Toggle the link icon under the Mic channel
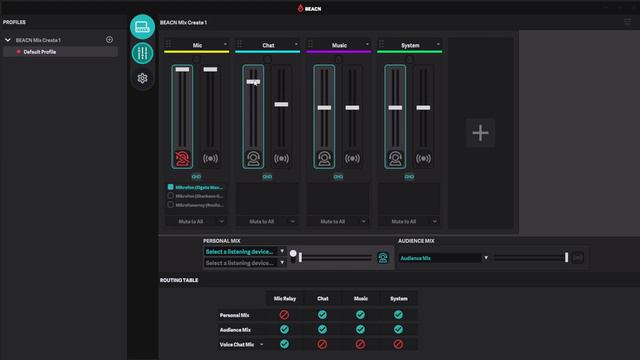This screenshot has height=360, width=640. (196, 177)
